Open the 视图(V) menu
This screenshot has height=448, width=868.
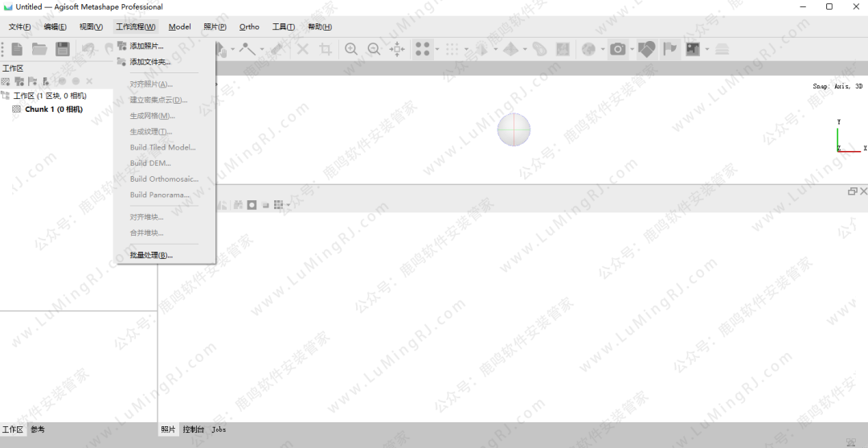[91, 27]
